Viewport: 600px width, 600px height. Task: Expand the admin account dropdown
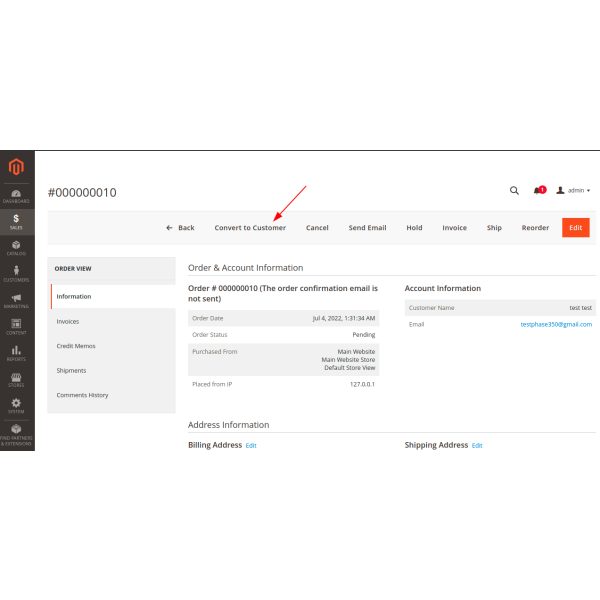tap(574, 190)
